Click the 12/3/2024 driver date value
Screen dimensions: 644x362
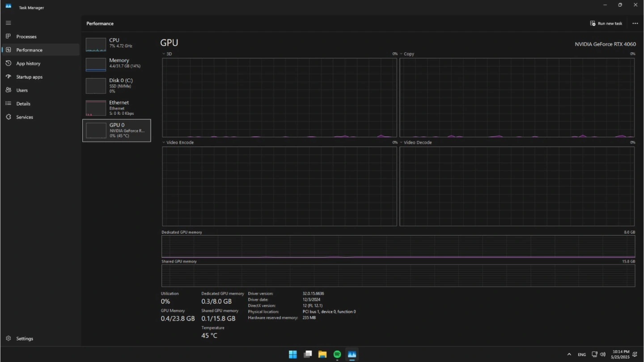[311, 299]
